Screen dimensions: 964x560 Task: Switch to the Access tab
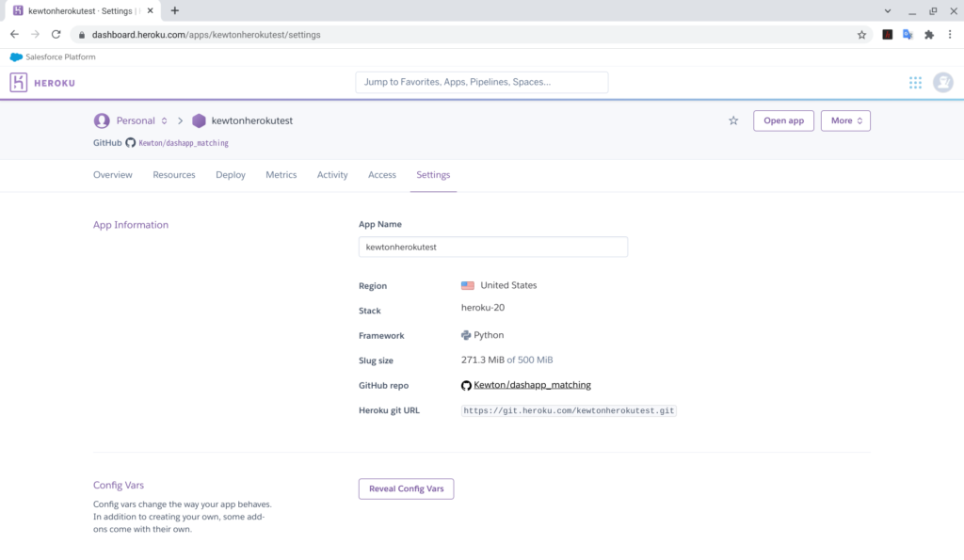[x=382, y=174]
